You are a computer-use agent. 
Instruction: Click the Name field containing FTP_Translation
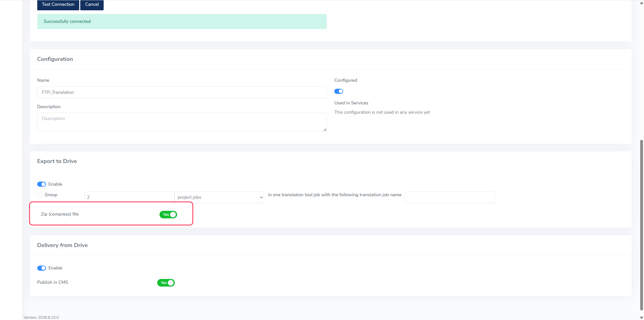[182, 92]
